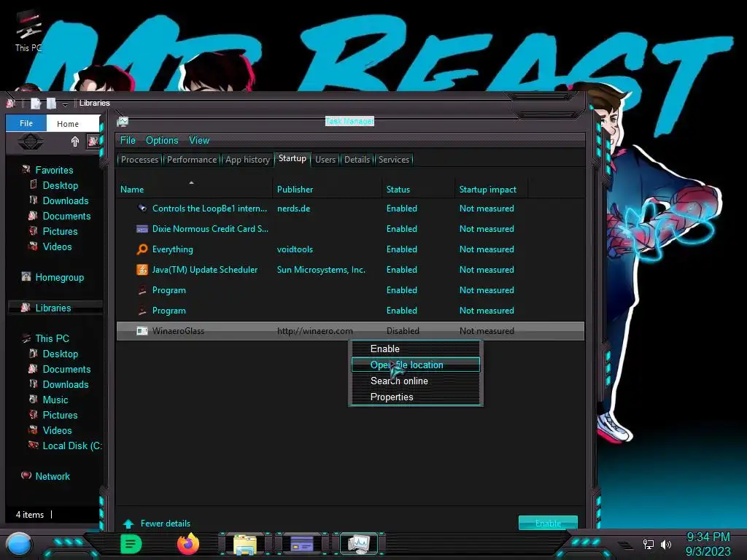Click the Fewer details arrow icon
The width and height of the screenshot is (747, 560).
(128, 524)
